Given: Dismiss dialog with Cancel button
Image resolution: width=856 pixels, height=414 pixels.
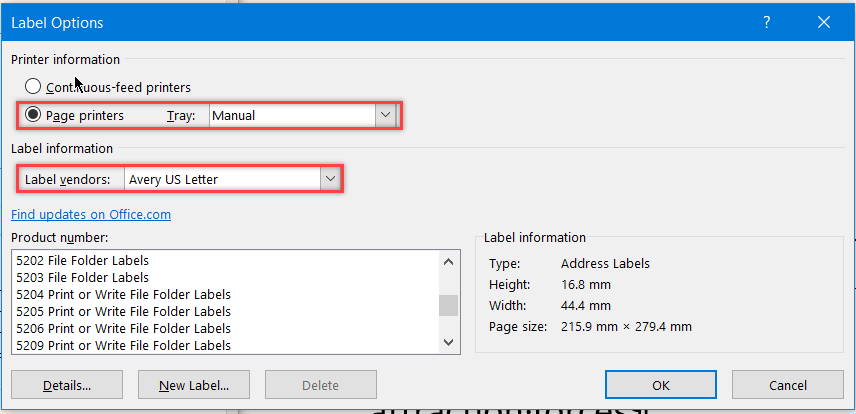Looking at the screenshot, I should [x=788, y=385].
